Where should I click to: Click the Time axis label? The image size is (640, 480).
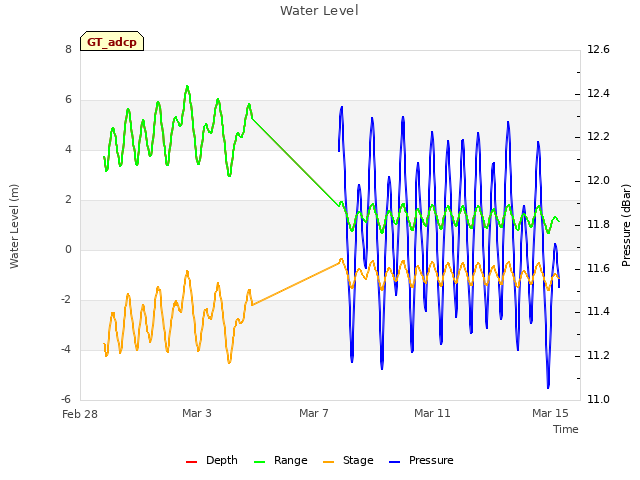point(566,429)
